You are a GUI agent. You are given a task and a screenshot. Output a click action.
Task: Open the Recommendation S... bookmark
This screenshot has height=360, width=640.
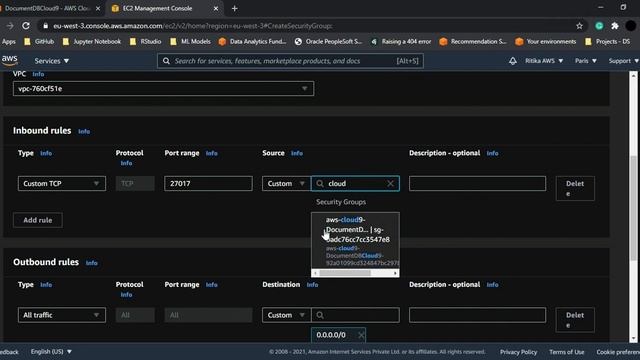473,41
